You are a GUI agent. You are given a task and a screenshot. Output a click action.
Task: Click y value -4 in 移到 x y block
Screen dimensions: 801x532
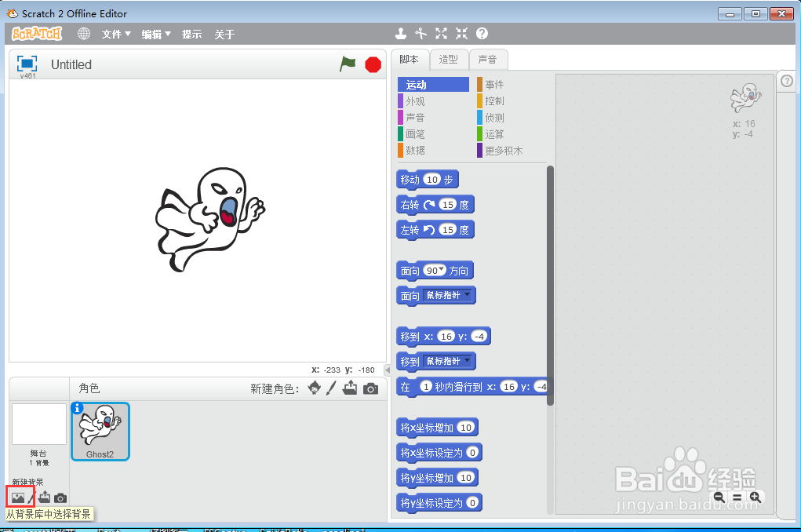point(479,337)
